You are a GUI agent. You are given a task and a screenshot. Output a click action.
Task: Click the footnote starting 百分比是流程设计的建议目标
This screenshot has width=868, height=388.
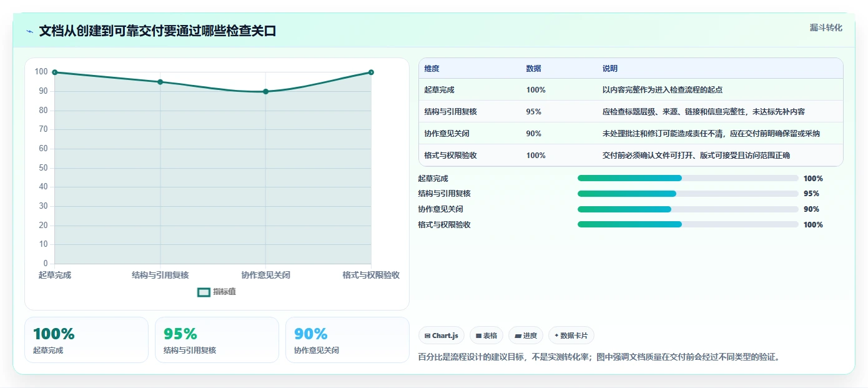pyautogui.click(x=599, y=357)
